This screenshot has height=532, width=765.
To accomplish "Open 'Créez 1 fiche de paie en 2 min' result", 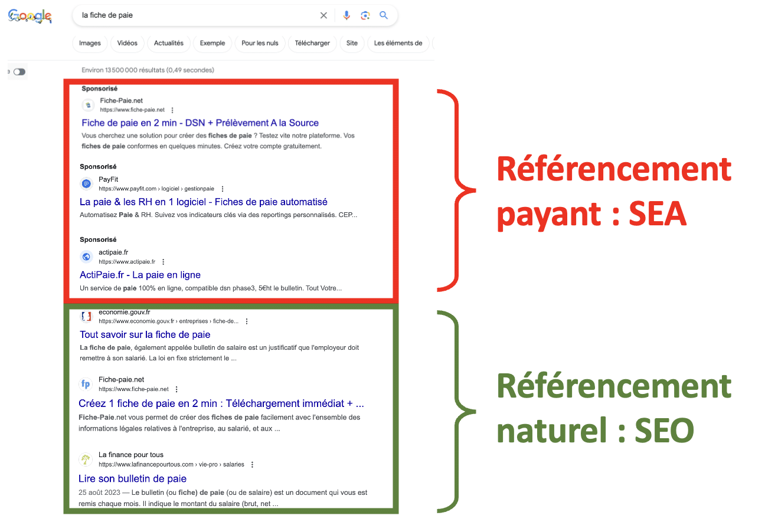I will (x=221, y=403).
